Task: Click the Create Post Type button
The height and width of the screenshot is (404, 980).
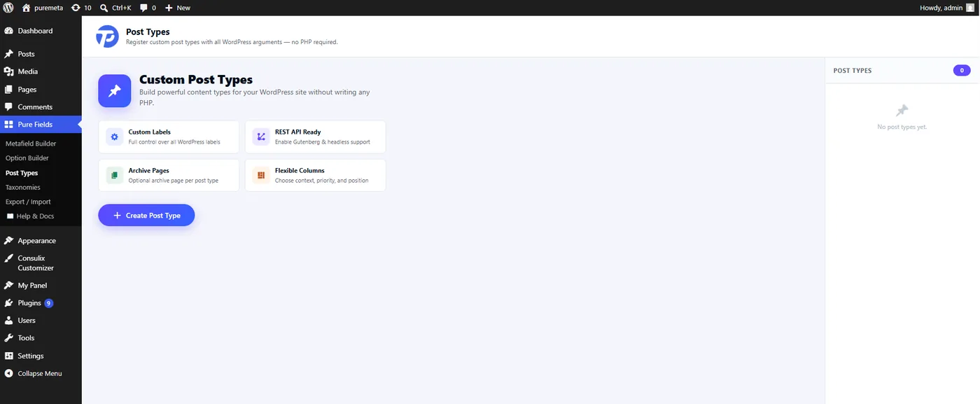Action: 146,216
